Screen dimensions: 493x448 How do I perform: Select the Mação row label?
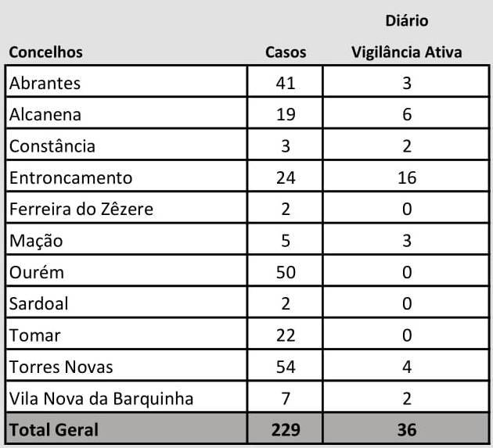pos(36,242)
